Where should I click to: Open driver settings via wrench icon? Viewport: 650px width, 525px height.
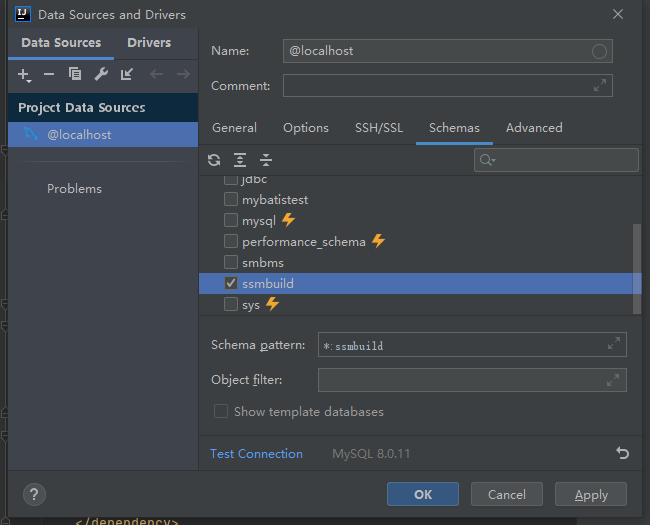point(101,74)
